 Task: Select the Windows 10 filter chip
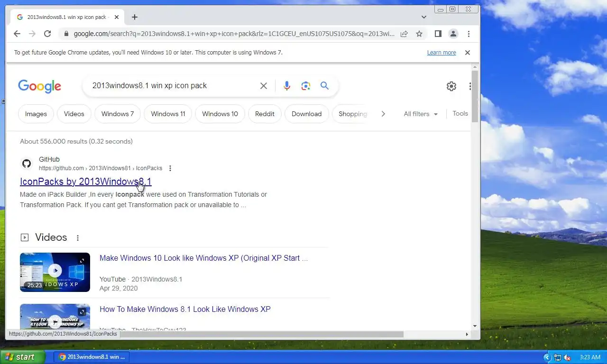pyautogui.click(x=220, y=114)
